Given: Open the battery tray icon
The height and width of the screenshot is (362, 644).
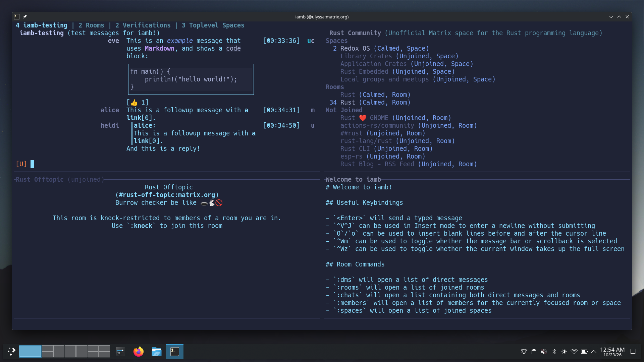Looking at the screenshot, I should click(x=584, y=352).
